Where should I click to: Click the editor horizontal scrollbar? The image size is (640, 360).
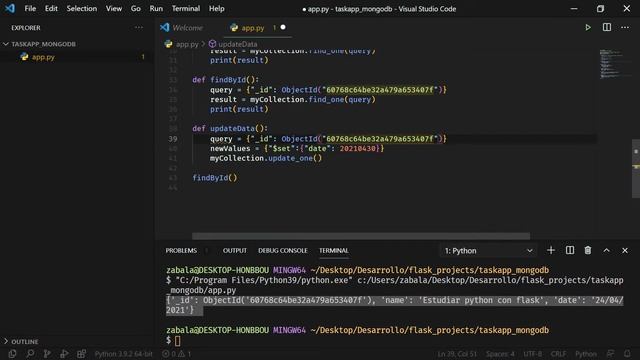(x=361, y=236)
